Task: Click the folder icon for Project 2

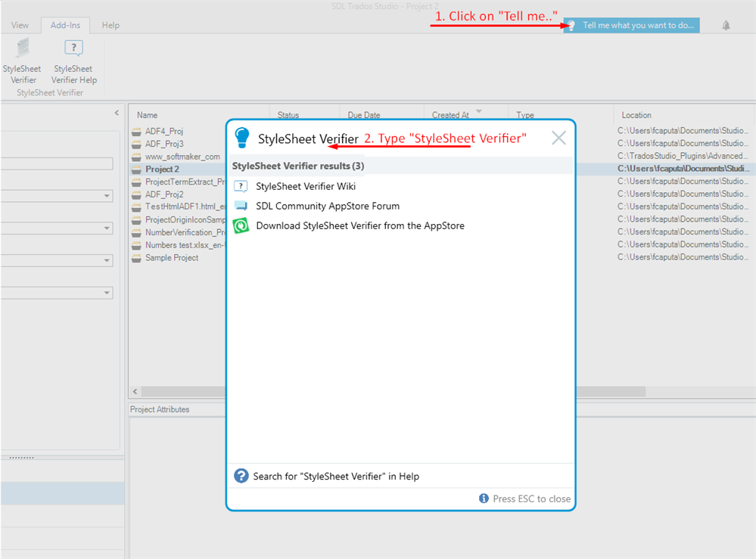Action: coord(136,169)
